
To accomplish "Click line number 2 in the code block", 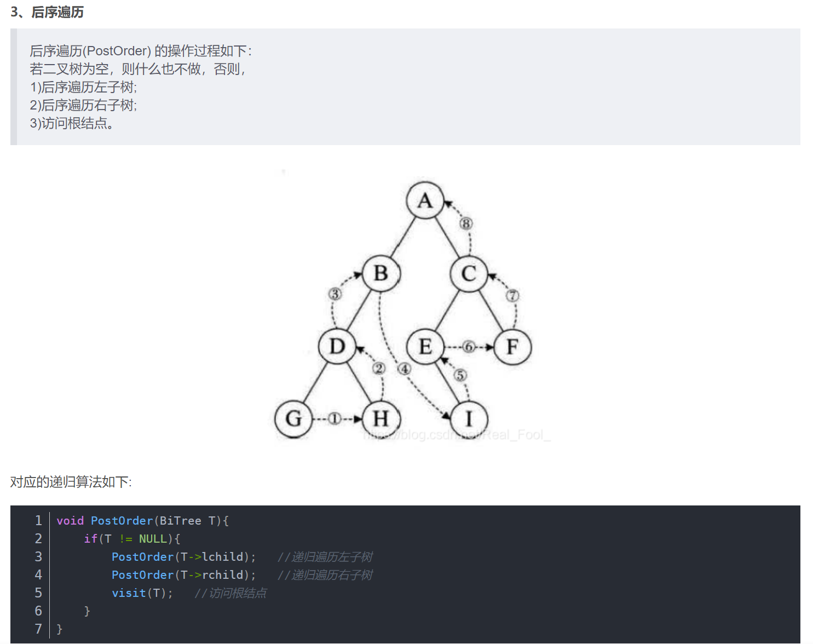I will click(x=38, y=538).
